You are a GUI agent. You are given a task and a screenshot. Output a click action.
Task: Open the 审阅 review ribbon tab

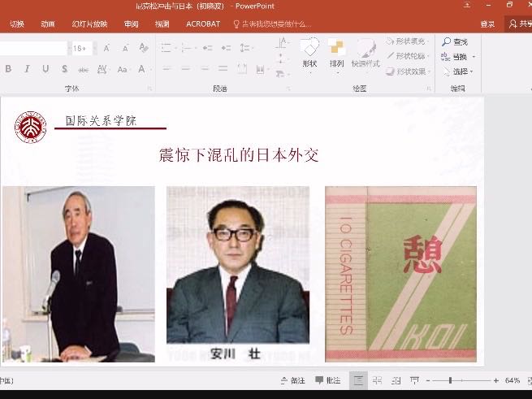131,24
